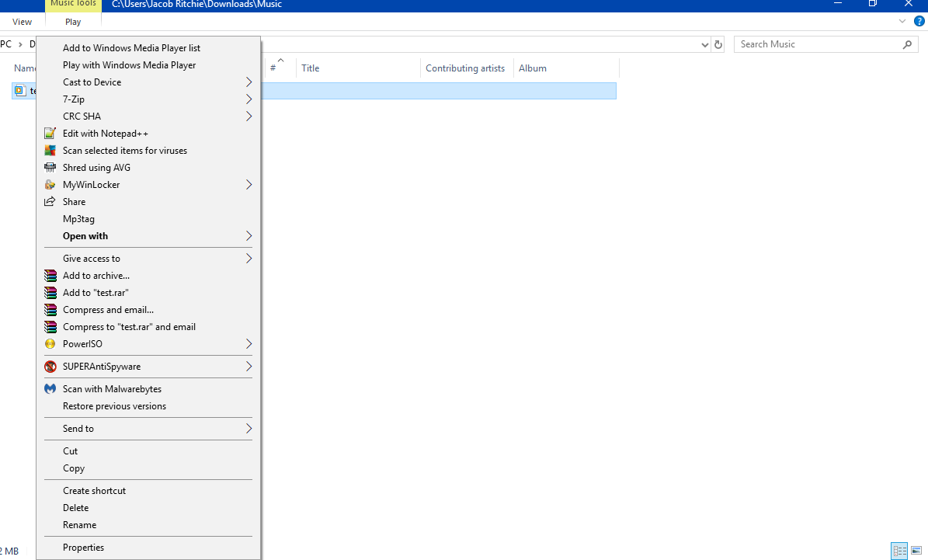This screenshot has width=928, height=560.
Task: Open the Help question mark icon
Action: click(x=919, y=21)
